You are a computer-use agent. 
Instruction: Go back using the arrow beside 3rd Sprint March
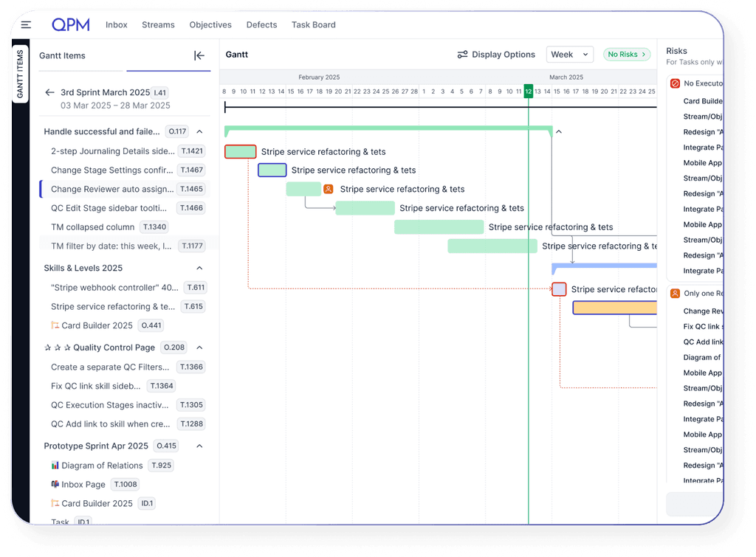click(49, 94)
